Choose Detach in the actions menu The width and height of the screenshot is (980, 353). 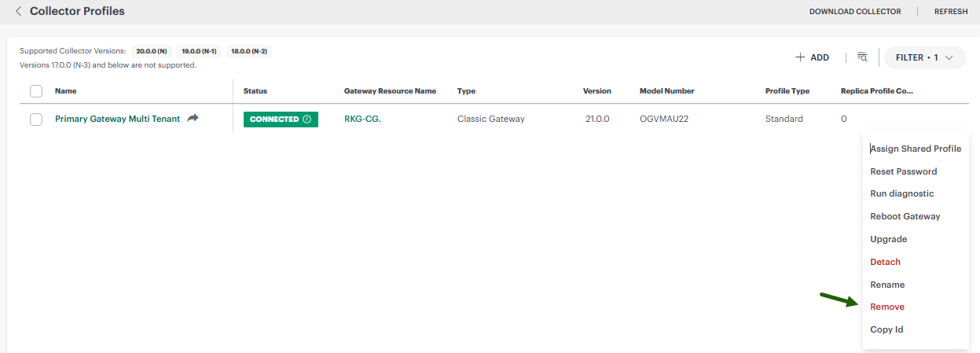(x=886, y=262)
